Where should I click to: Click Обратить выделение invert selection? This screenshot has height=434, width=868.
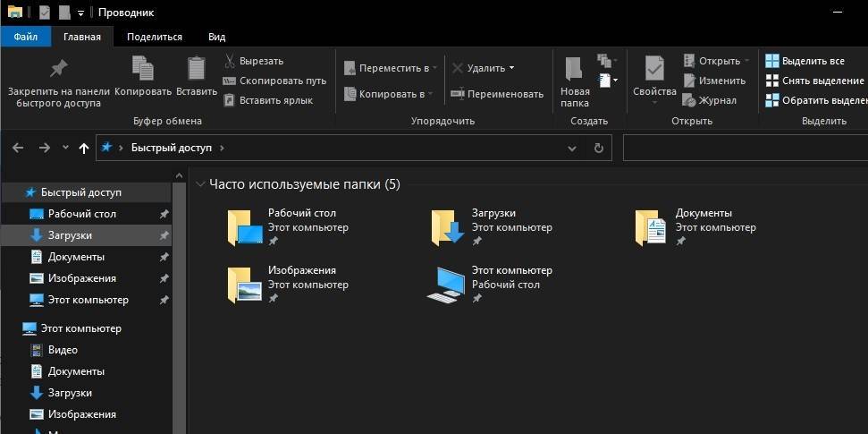816,100
